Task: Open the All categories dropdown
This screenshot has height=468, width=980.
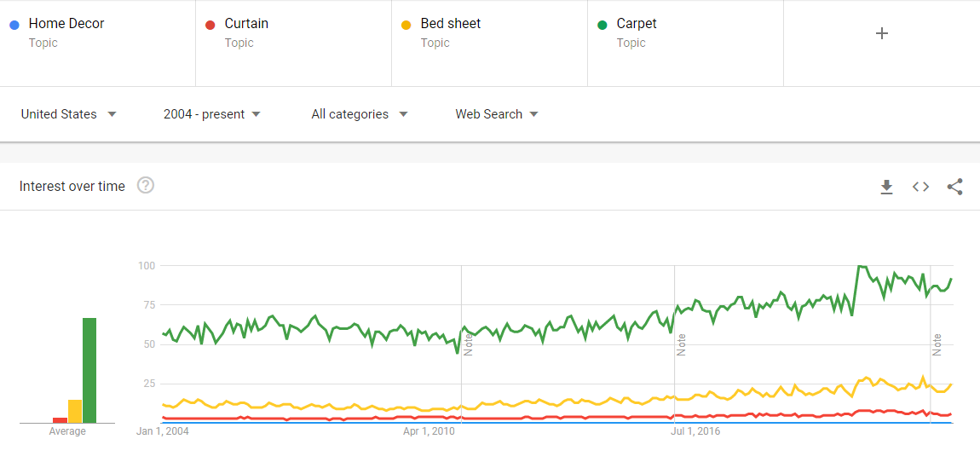Action: point(359,114)
